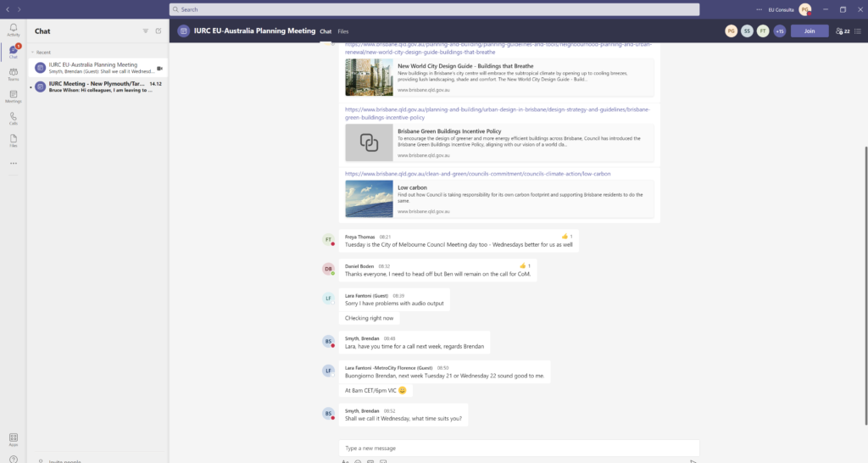The height and width of the screenshot is (463, 868).
Task: Go to Meetings in left rail
Action: (13, 96)
